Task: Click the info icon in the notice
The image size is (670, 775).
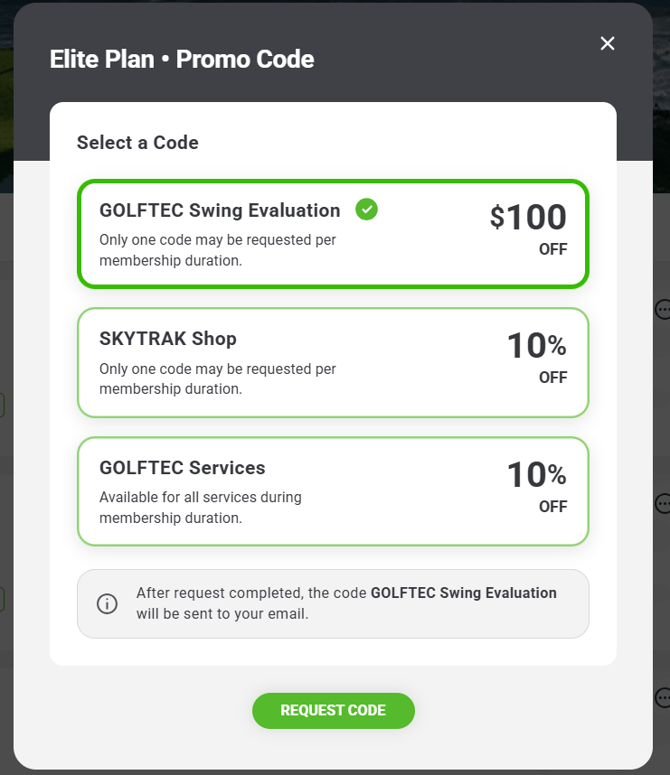Action: point(107,604)
